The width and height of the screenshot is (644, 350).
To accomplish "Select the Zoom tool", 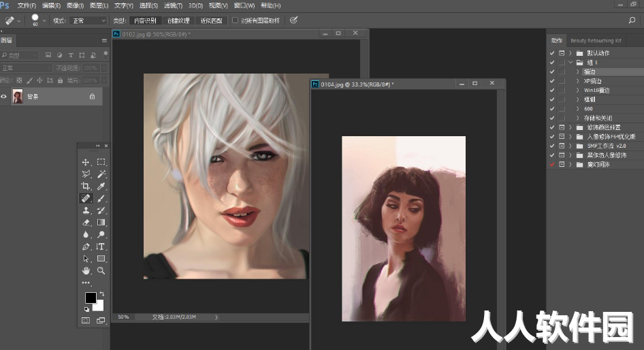I will tap(101, 271).
